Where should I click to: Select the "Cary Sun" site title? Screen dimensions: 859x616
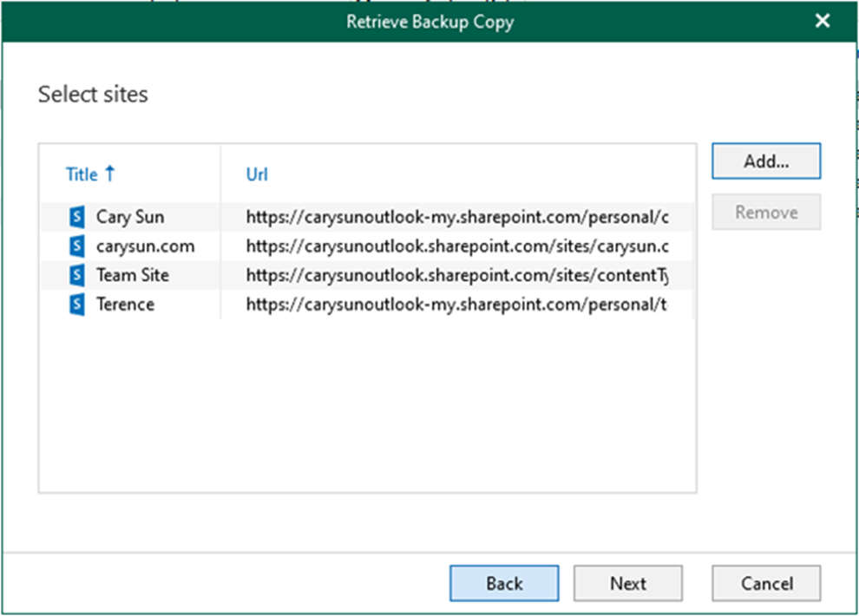click(130, 217)
